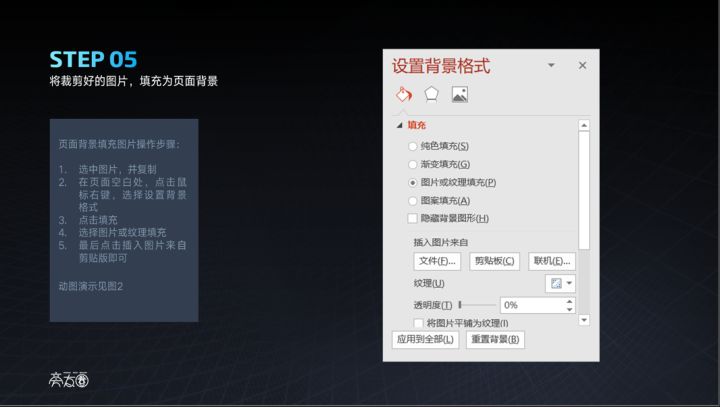The height and width of the screenshot is (407, 720).
Task: Click the 0% transparency input field
Action: (532, 305)
